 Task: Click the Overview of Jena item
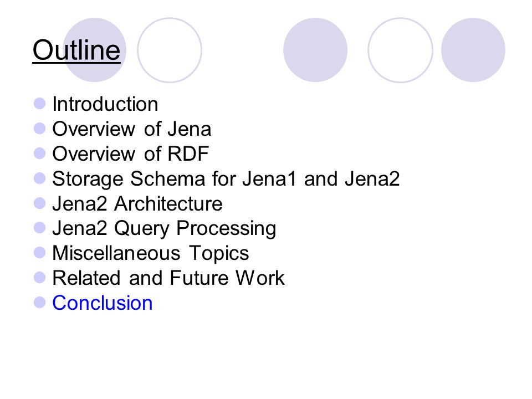[x=132, y=129]
